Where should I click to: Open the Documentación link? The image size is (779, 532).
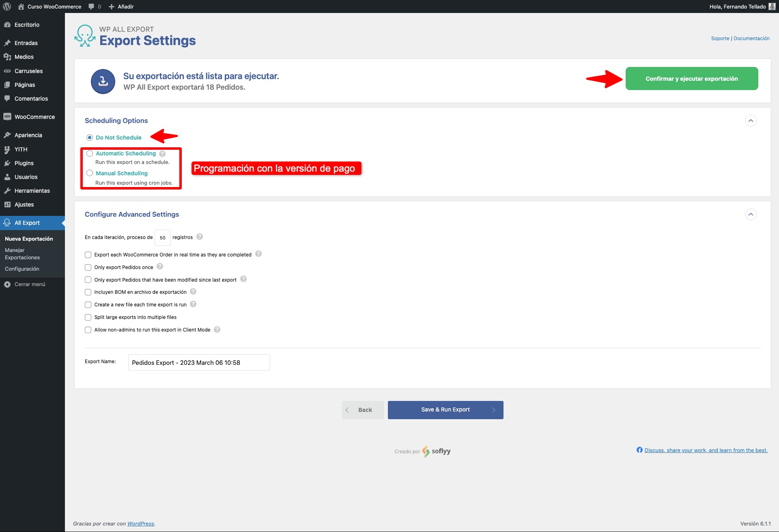[751, 39]
